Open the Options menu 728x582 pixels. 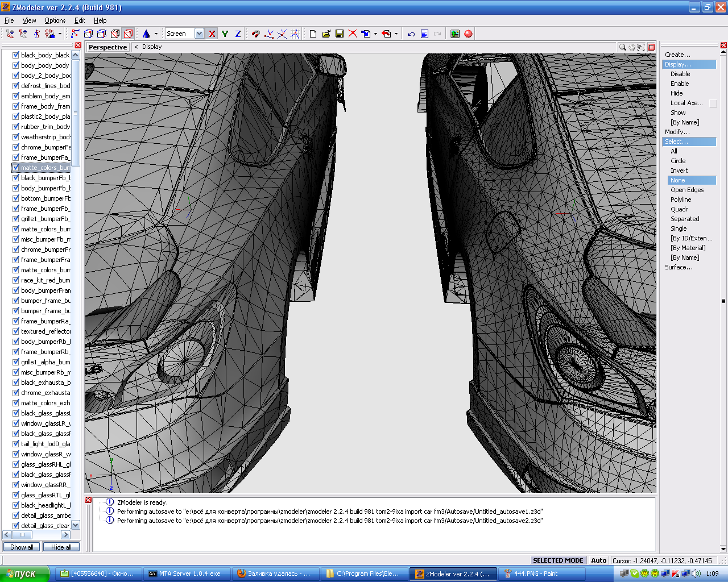[x=55, y=20]
